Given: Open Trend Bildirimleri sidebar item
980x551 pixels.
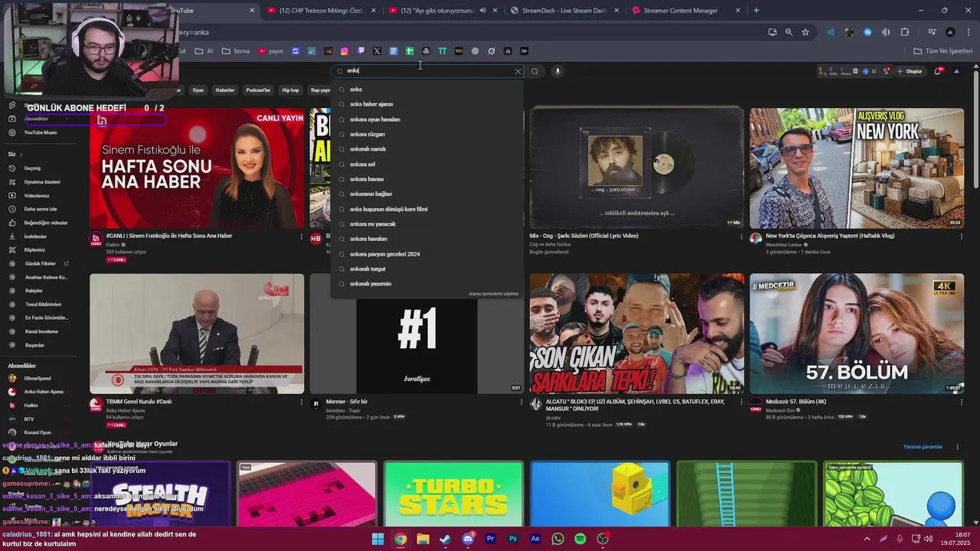Looking at the screenshot, I should (x=43, y=305).
